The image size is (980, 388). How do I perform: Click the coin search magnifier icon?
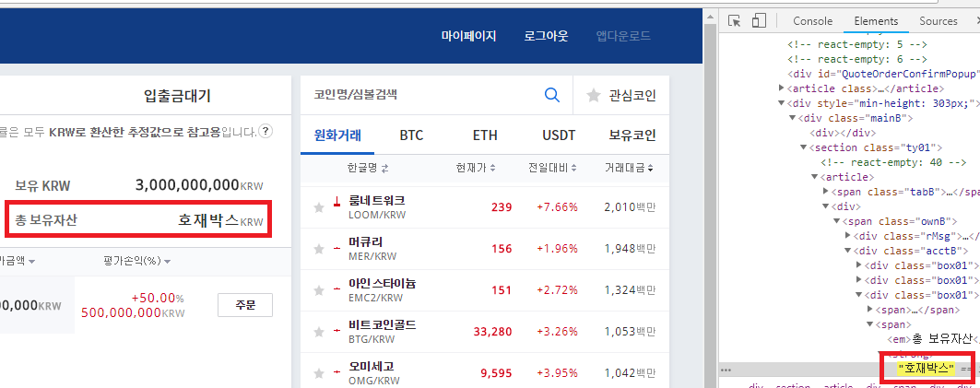(x=552, y=94)
